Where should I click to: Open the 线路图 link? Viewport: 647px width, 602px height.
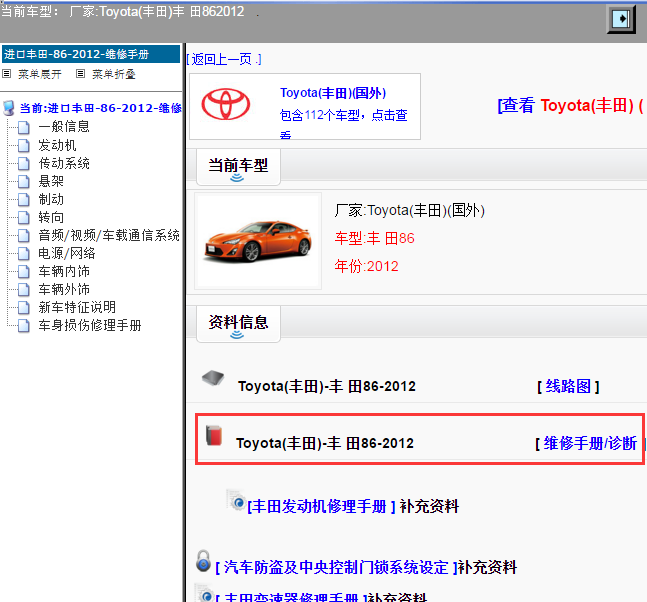pyautogui.click(x=568, y=387)
